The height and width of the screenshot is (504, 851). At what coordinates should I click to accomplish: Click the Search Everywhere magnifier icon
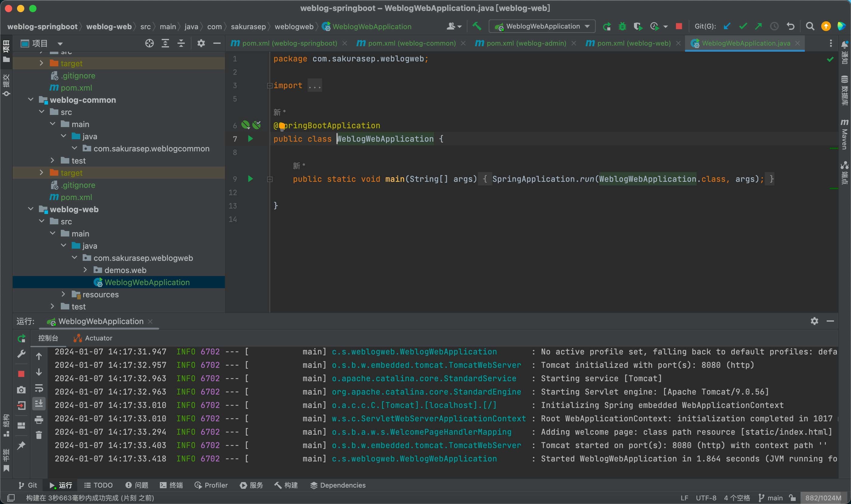[x=810, y=26]
